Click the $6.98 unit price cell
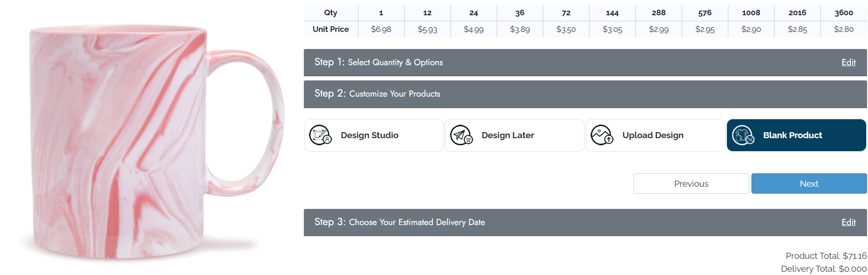 coord(381,30)
